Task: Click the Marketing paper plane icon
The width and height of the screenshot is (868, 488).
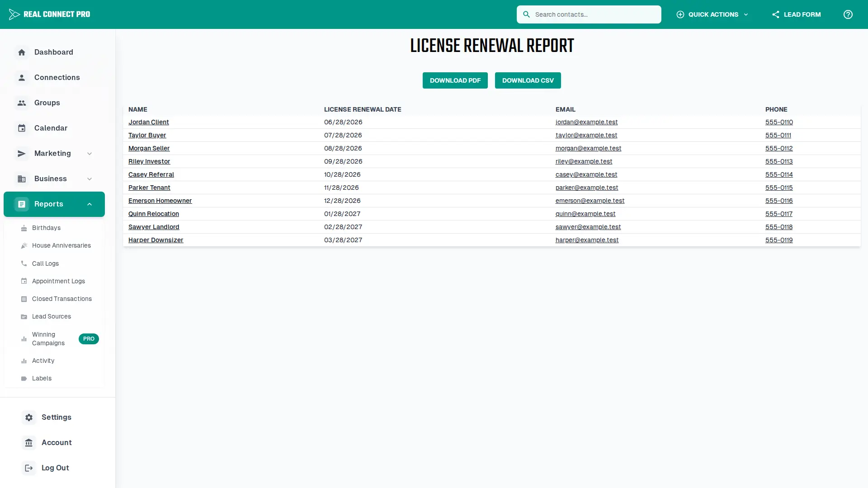Action: pyautogui.click(x=22, y=154)
